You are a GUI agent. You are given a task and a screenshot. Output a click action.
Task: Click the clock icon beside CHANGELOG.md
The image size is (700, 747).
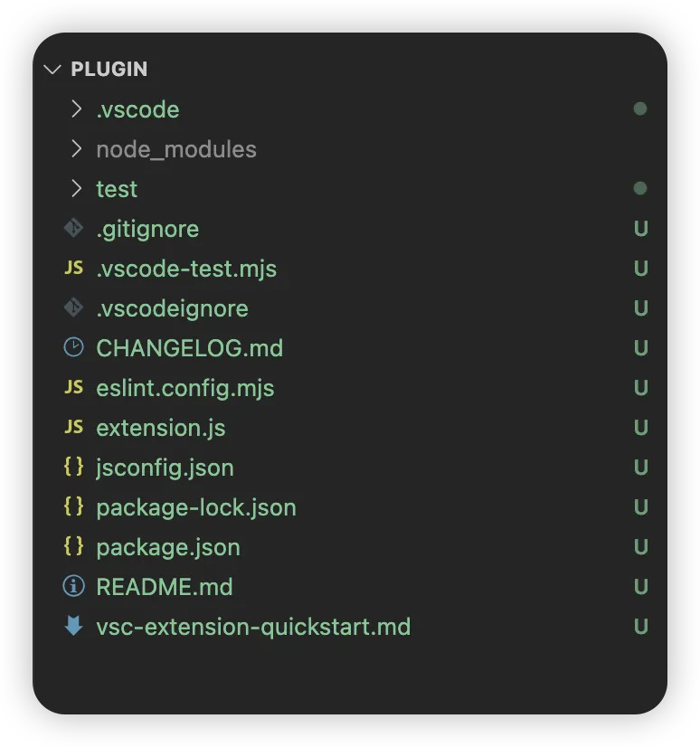73,348
